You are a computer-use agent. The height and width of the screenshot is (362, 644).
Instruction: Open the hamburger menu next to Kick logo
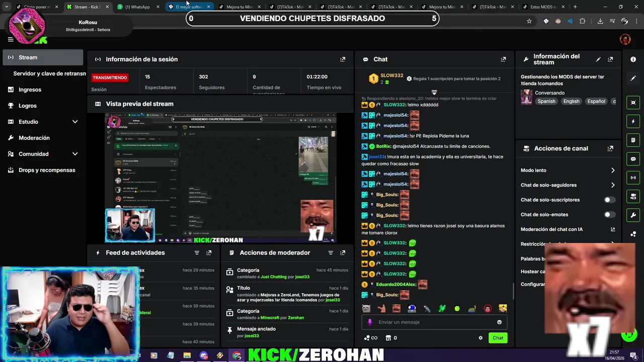(11, 39)
